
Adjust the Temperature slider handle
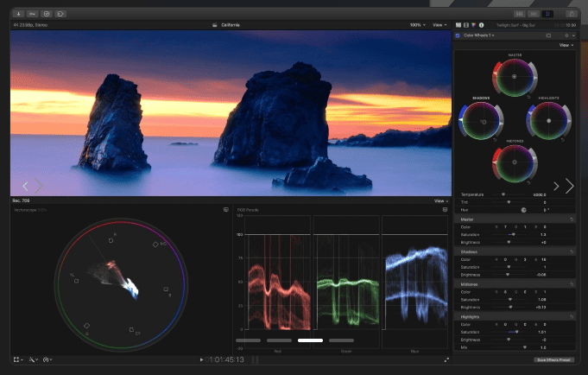click(x=503, y=194)
